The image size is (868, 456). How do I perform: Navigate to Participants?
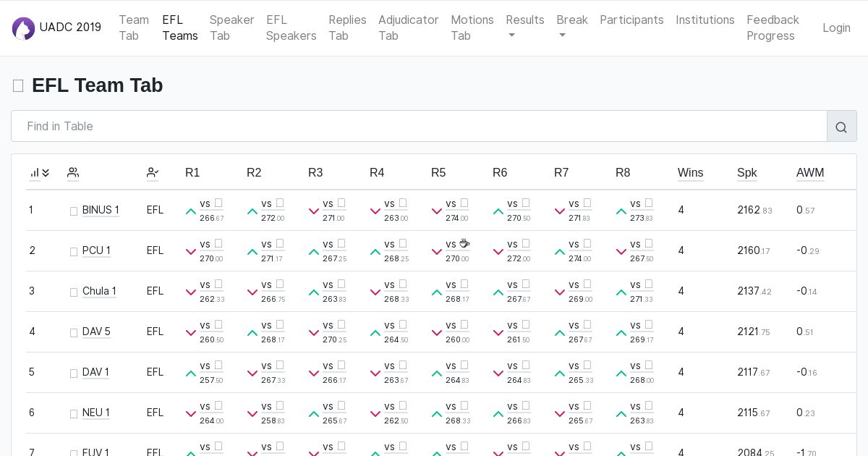click(631, 20)
